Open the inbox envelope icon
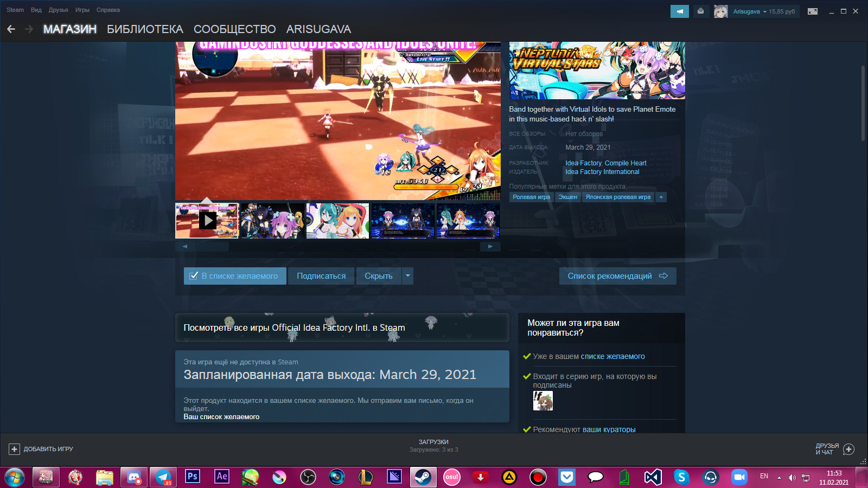Screen dimensions: 868x488 pyautogui.click(x=700, y=11)
